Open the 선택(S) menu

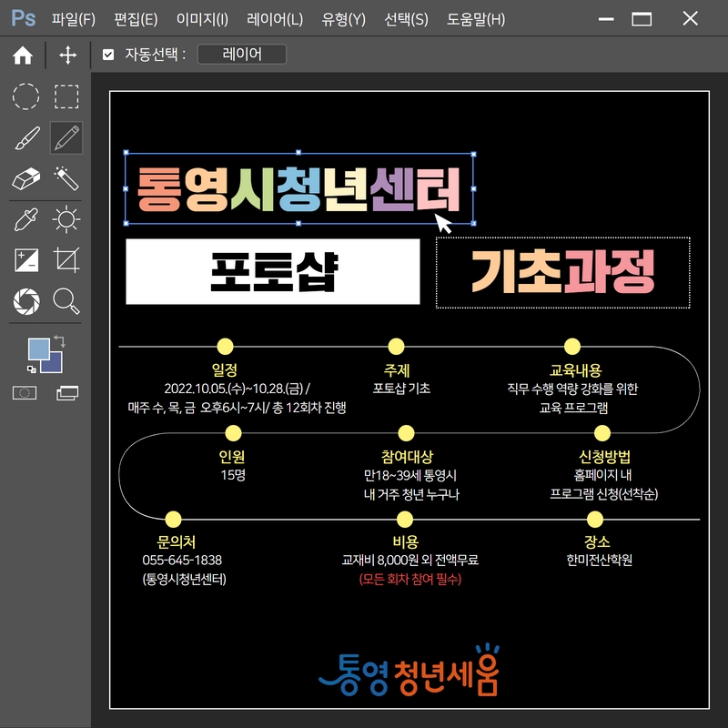[x=406, y=19]
